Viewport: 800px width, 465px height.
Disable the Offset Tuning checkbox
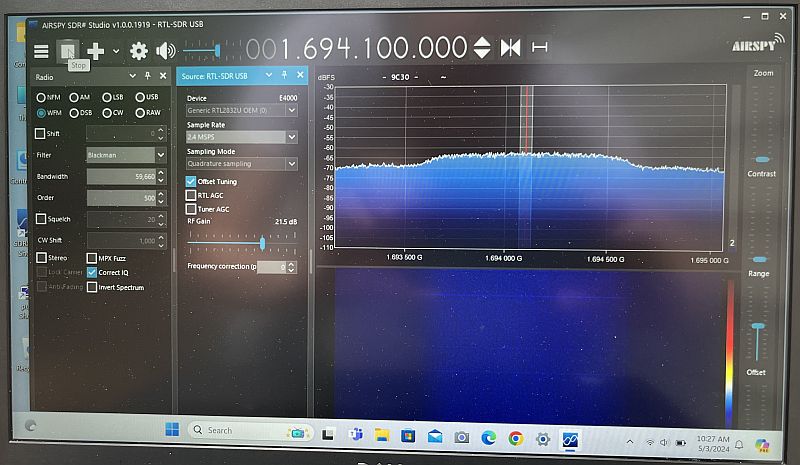pyautogui.click(x=191, y=181)
